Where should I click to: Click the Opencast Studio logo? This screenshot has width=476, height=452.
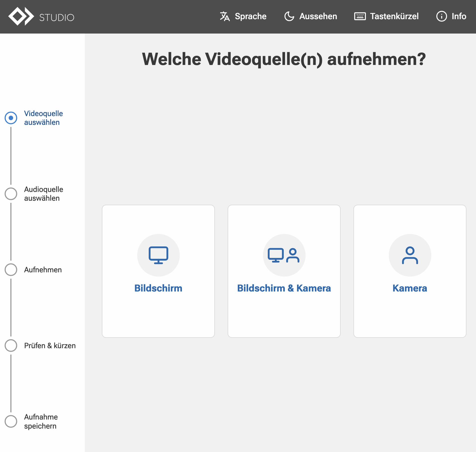(x=41, y=17)
